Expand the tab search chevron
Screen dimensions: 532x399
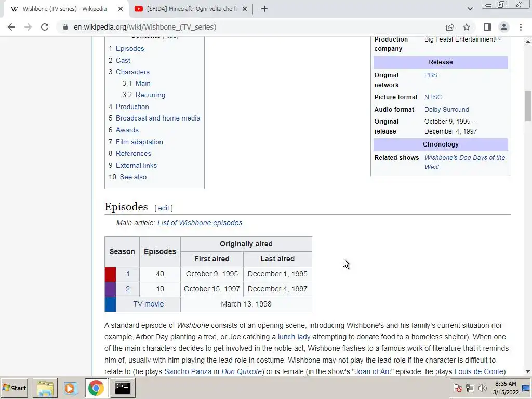(x=470, y=9)
